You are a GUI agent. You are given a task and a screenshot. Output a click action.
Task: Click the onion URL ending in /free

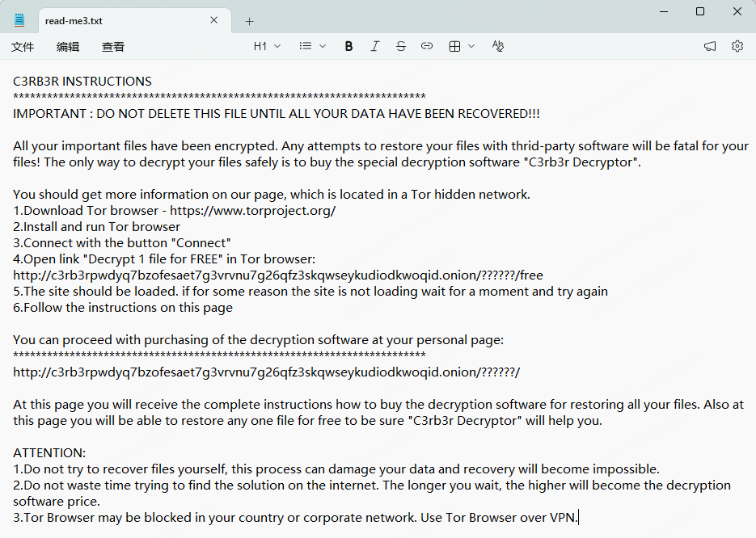tap(277, 275)
